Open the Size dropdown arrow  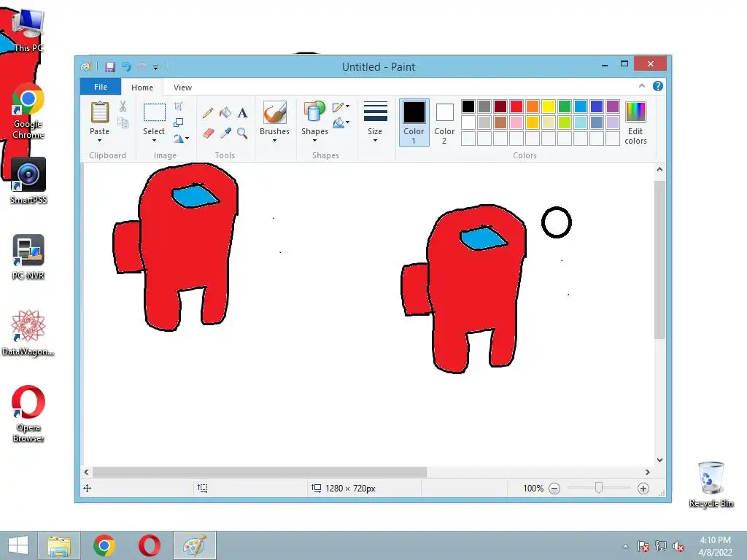[x=376, y=141]
